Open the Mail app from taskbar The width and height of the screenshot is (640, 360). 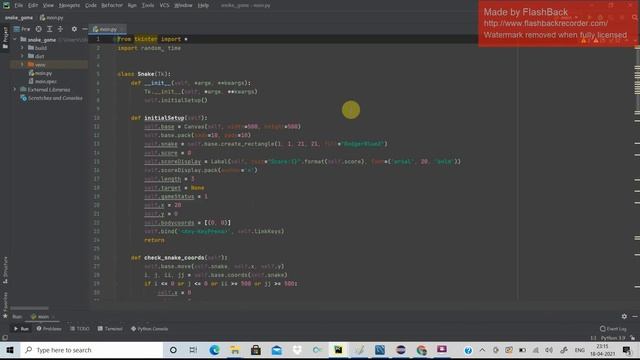point(277,350)
